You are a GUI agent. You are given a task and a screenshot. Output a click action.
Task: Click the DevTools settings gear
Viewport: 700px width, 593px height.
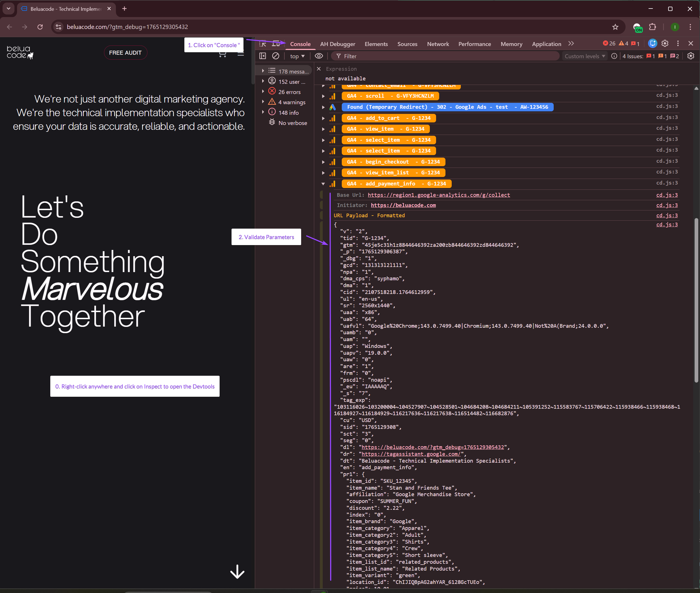pyautogui.click(x=665, y=43)
